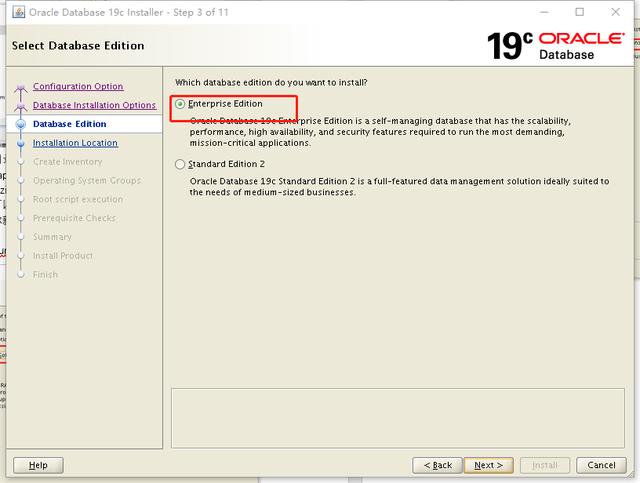
Task: Click the Install Product step text
Action: point(63,256)
